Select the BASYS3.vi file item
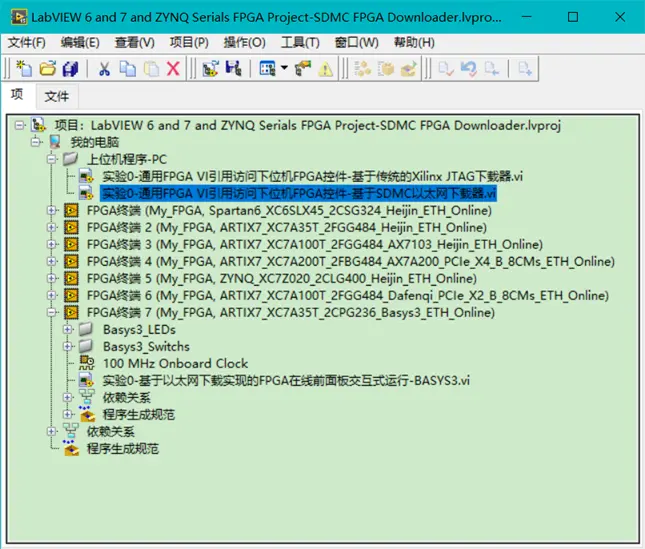645x549 pixels. (286, 380)
